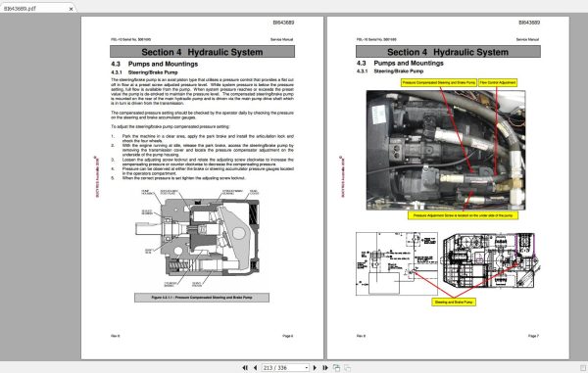Go to the previous page
Image resolution: width=588 pixels, height=373 pixels.
(x=256, y=368)
